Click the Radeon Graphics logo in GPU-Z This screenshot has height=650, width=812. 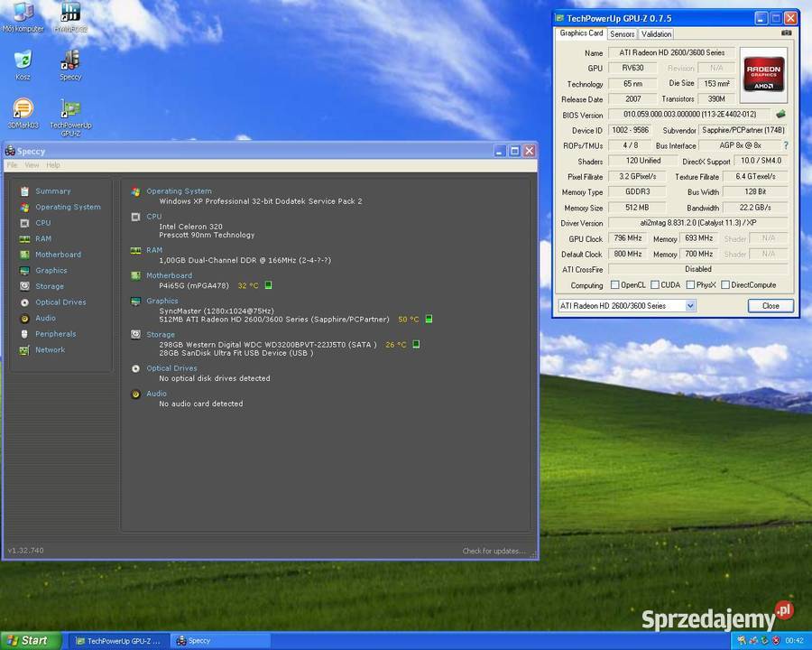763,75
